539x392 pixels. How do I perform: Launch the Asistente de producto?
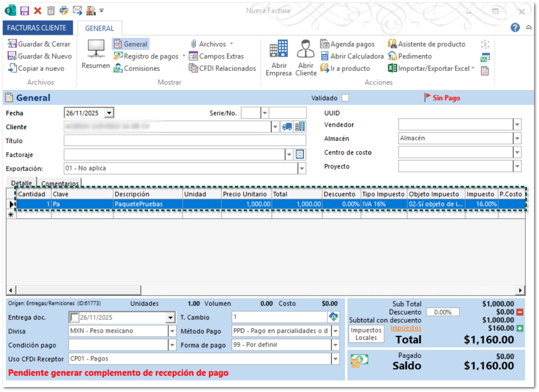point(426,44)
